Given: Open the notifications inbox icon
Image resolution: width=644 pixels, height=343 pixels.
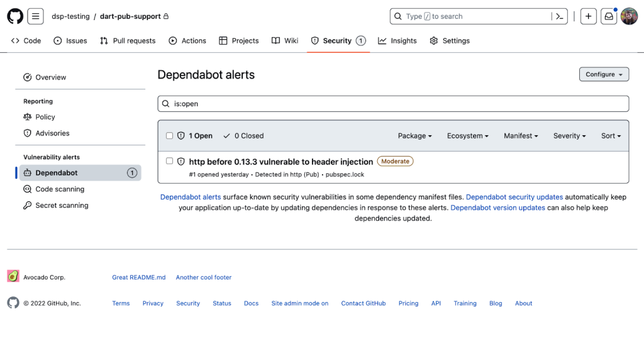Looking at the screenshot, I should (x=609, y=16).
